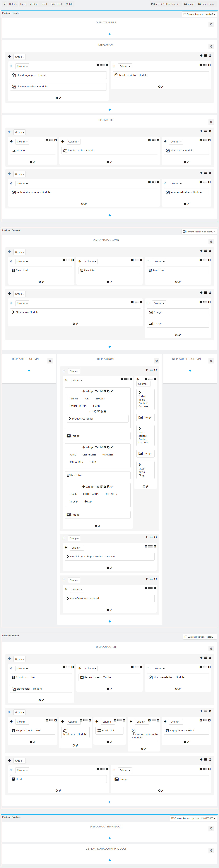Delete the Widget Tab containing T-SHIRTS
This screenshot has height=868, width=219.
point(105,391)
